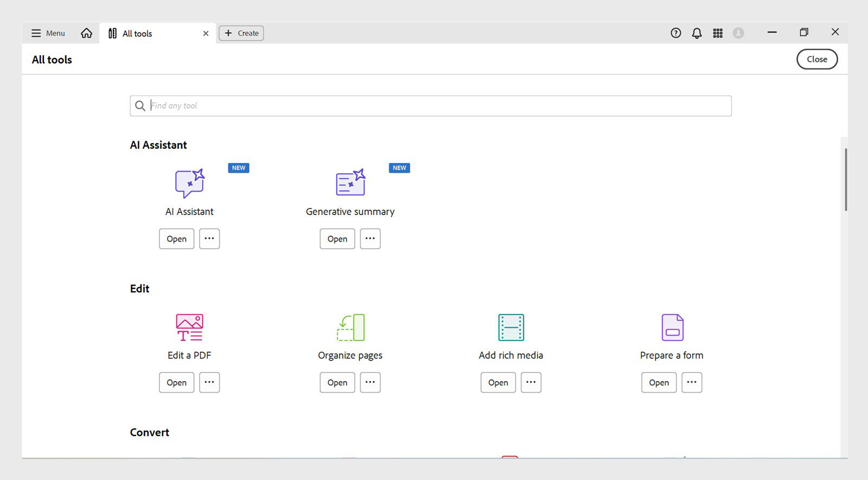Click the Edit a PDF label
The width and height of the screenshot is (868, 480).
pyautogui.click(x=189, y=356)
